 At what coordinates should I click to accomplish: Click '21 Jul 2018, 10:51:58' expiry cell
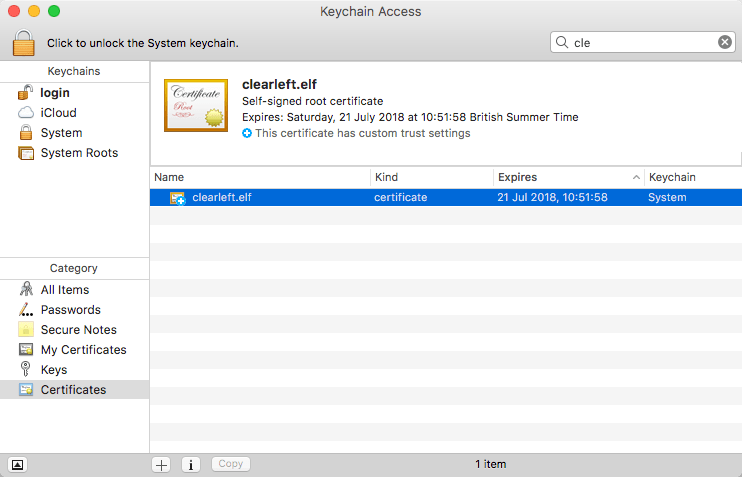point(552,197)
